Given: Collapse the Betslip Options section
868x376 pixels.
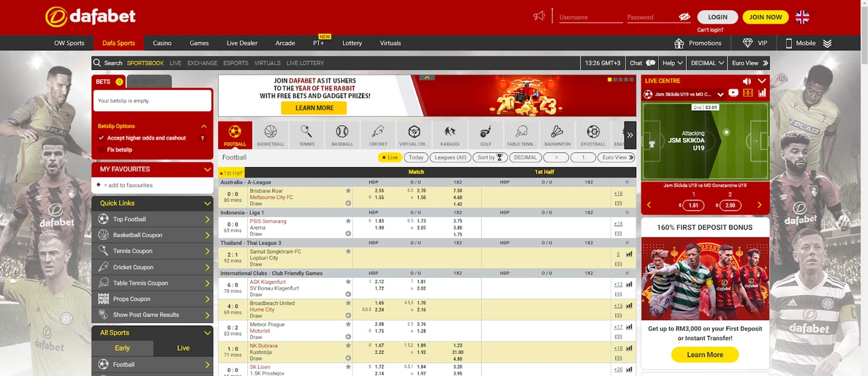Looking at the screenshot, I should [x=204, y=126].
